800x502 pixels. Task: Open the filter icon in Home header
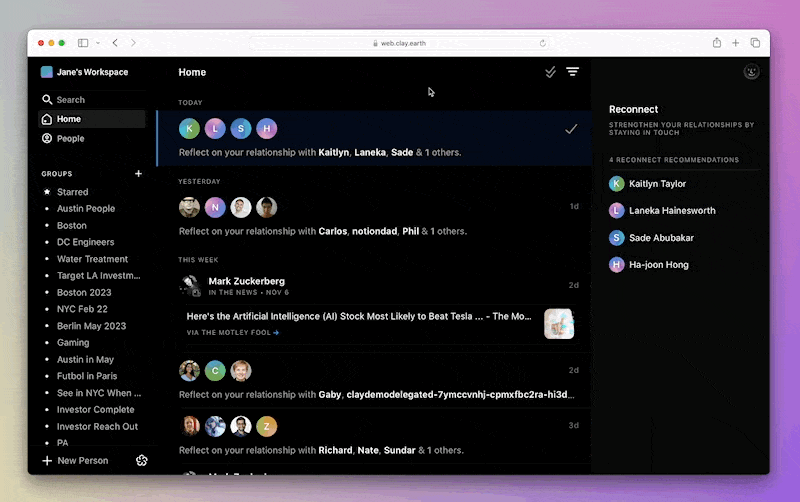click(x=572, y=72)
